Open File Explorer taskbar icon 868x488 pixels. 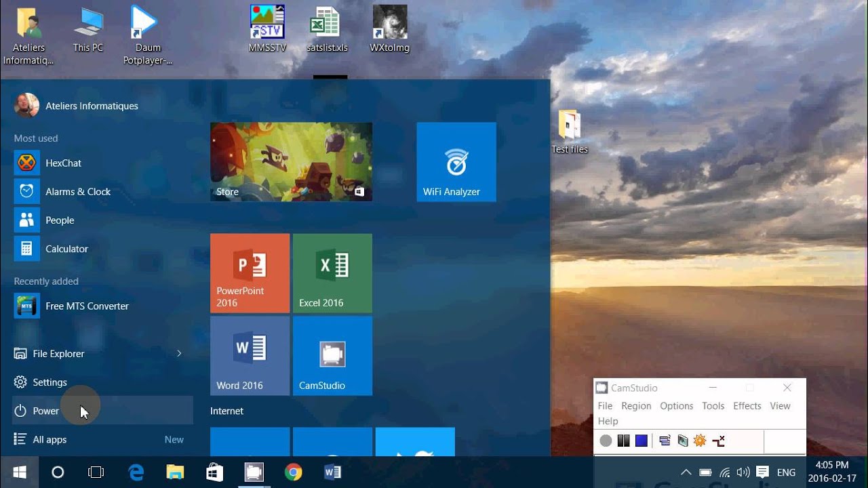(175, 472)
